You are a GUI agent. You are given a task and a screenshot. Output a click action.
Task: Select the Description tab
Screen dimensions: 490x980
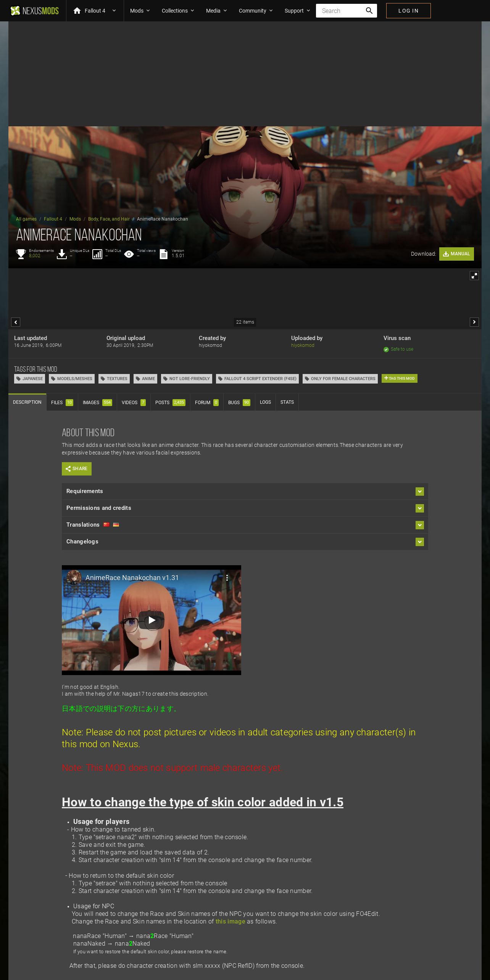pos(27,402)
